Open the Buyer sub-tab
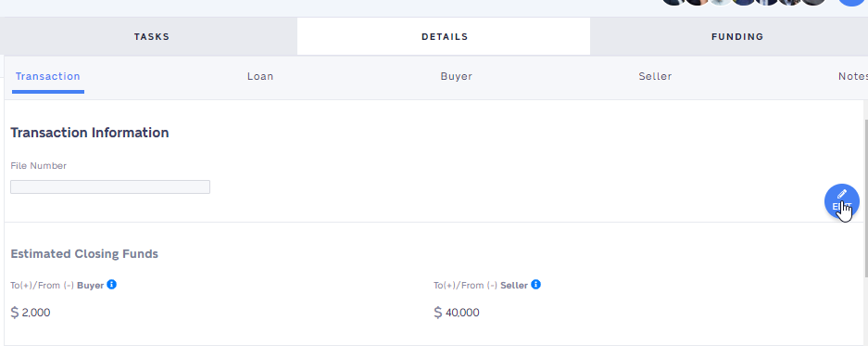This screenshot has width=868, height=346. (x=456, y=76)
